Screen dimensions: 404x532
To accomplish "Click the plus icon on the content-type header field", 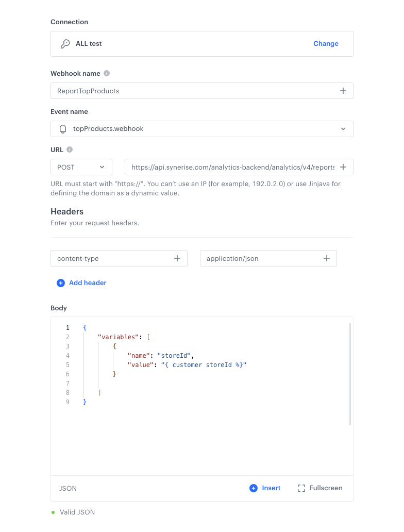I will 178,258.
